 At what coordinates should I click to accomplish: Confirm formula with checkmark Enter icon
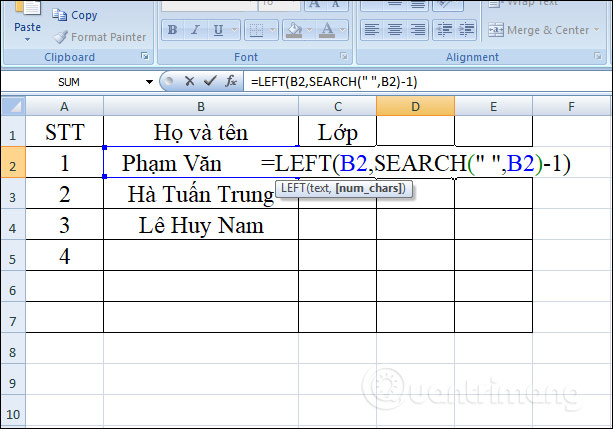[x=210, y=81]
